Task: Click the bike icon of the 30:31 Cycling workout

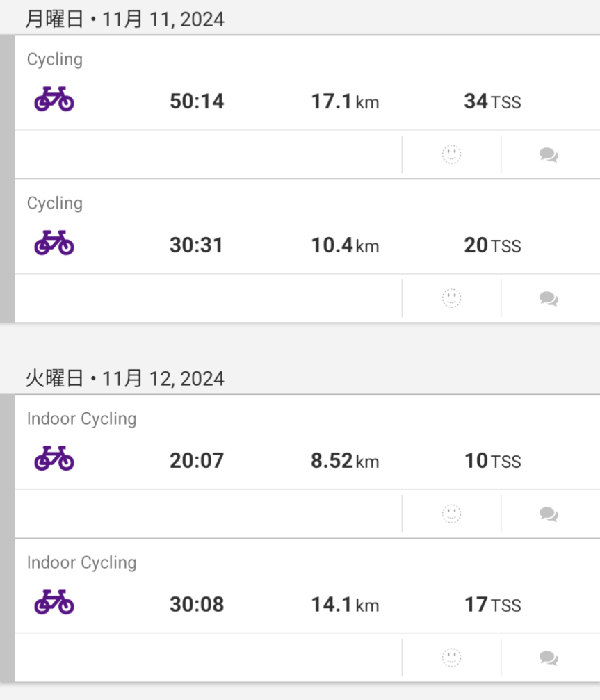Action: pos(54,243)
